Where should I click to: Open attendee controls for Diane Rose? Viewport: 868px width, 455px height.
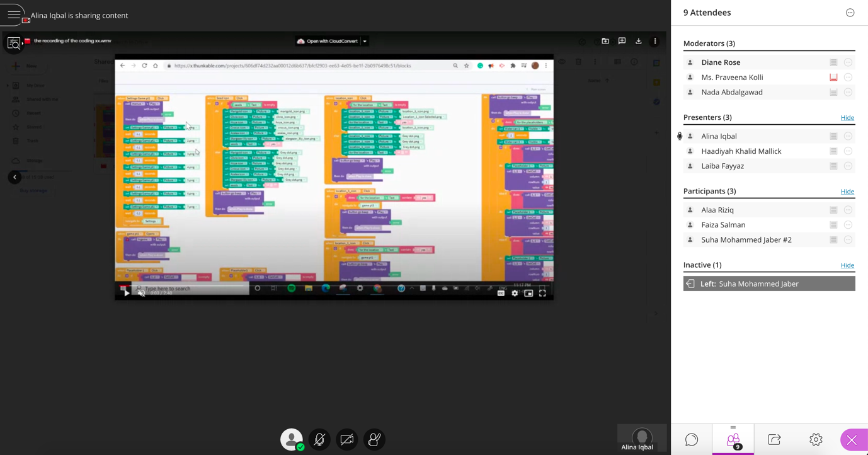click(848, 62)
